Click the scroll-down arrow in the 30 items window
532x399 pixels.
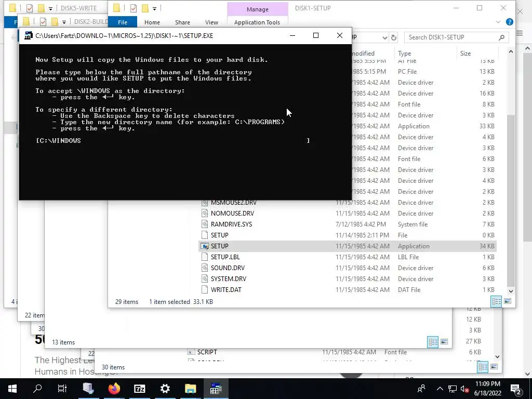pos(497,356)
